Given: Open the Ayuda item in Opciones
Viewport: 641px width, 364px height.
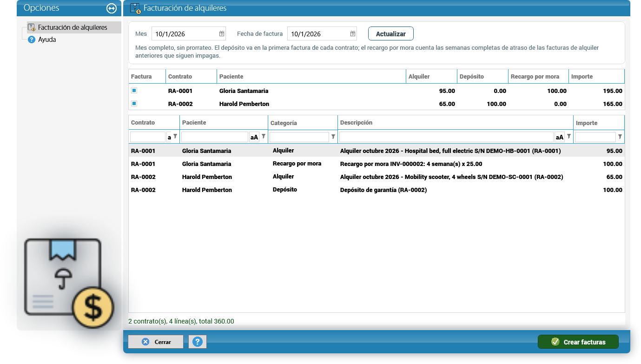Looking at the screenshot, I should tap(47, 40).
